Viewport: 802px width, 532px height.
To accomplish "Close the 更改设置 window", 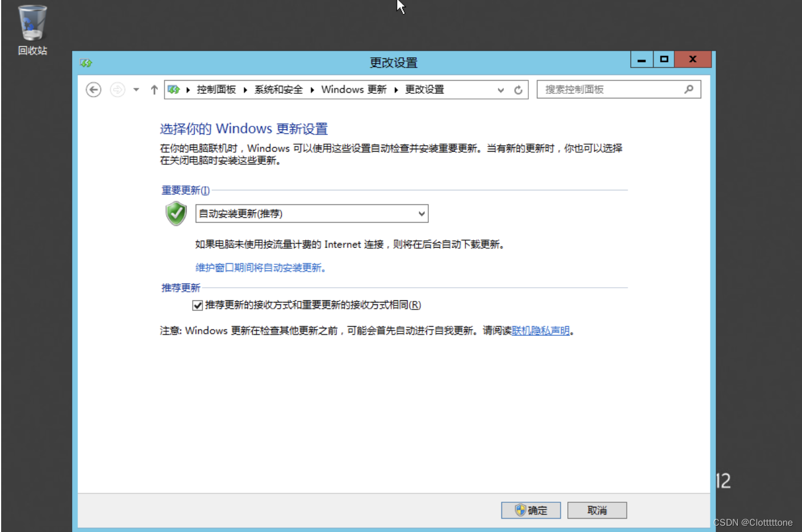I will point(693,59).
